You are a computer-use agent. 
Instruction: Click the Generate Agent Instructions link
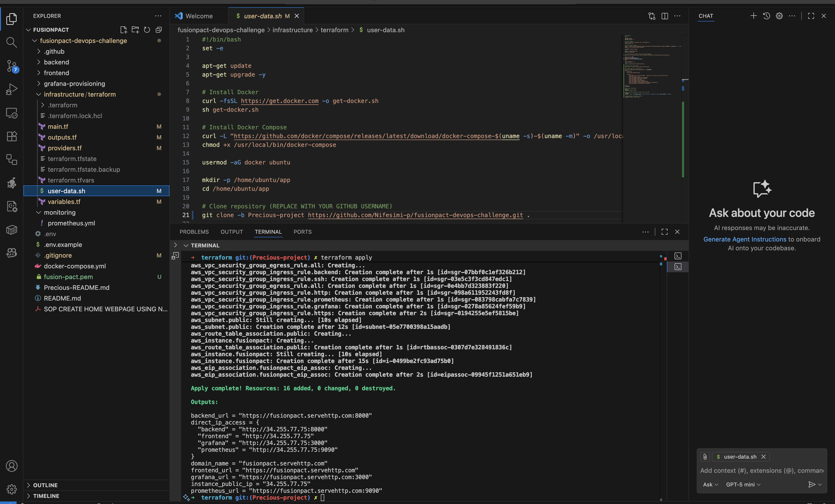click(744, 239)
